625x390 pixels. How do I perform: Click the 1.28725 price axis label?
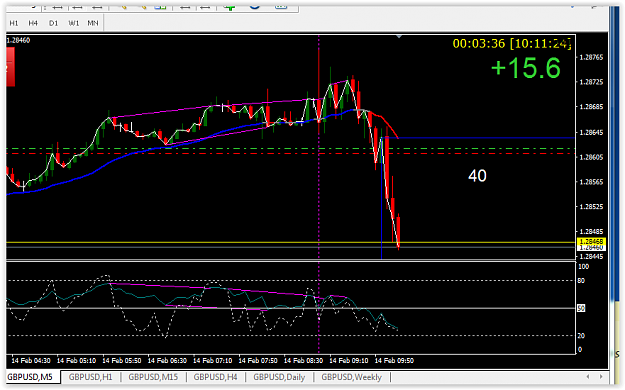click(591, 82)
